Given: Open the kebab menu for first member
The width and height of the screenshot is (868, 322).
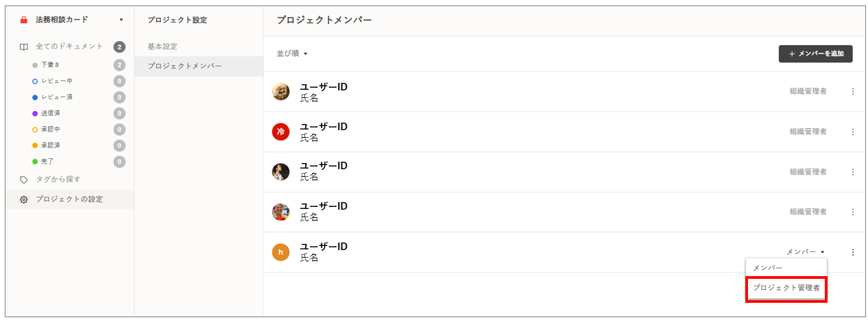Looking at the screenshot, I should coord(853,92).
